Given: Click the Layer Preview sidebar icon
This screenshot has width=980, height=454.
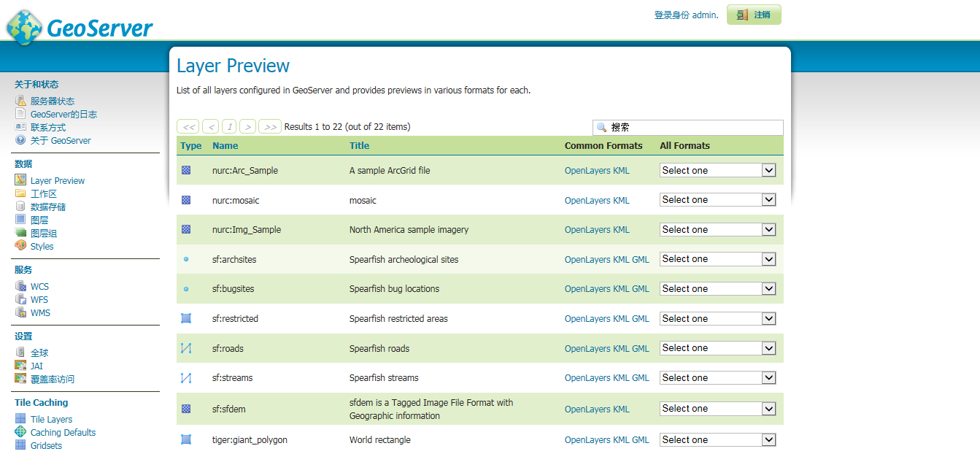Looking at the screenshot, I should click(20, 180).
